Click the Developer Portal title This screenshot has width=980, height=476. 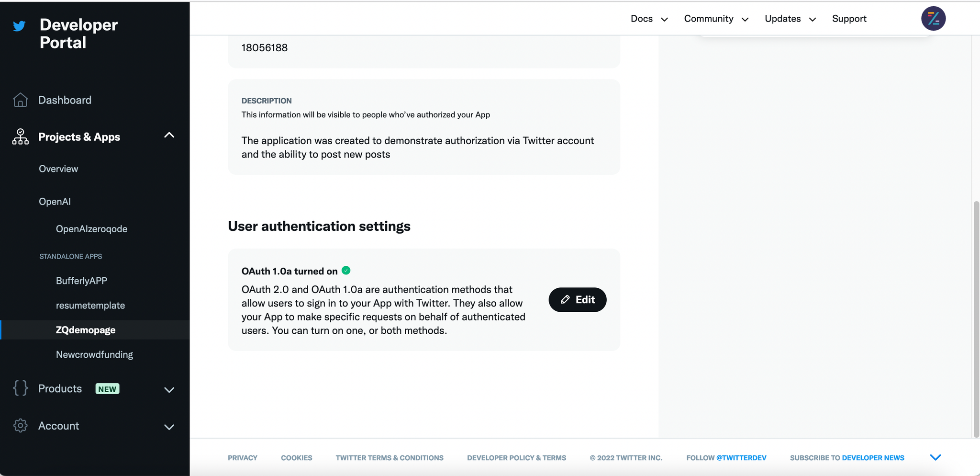[78, 34]
